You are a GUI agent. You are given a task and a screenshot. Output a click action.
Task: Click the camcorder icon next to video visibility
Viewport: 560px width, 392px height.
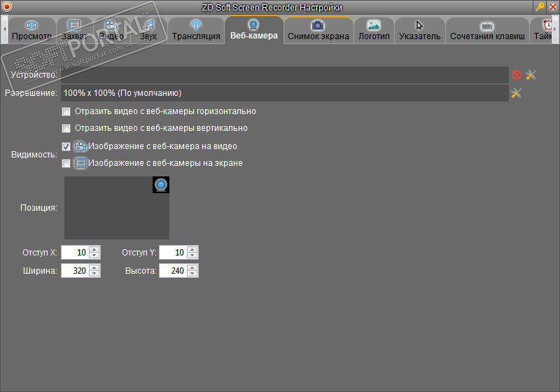tap(80, 146)
